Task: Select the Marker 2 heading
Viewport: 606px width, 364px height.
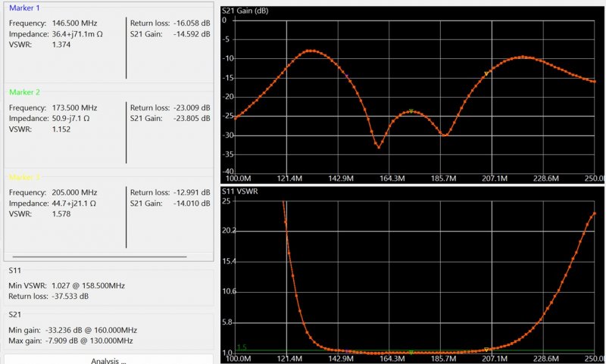Action: 25,92
